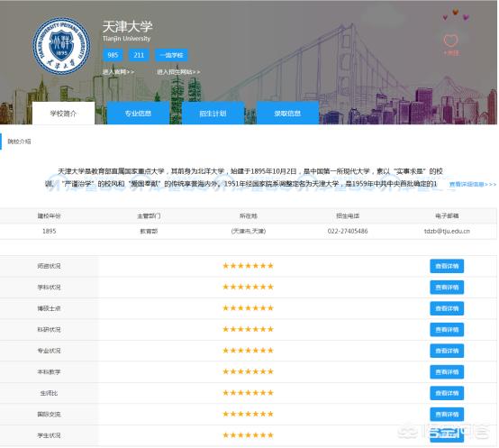This screenshot has width=499, height=448.
Task: View details for 博硕士点 row
Action: point(447,308)
